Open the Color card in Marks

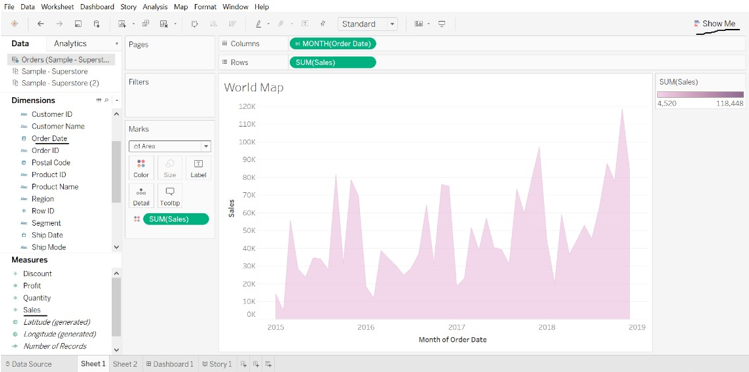click(141, 168)
